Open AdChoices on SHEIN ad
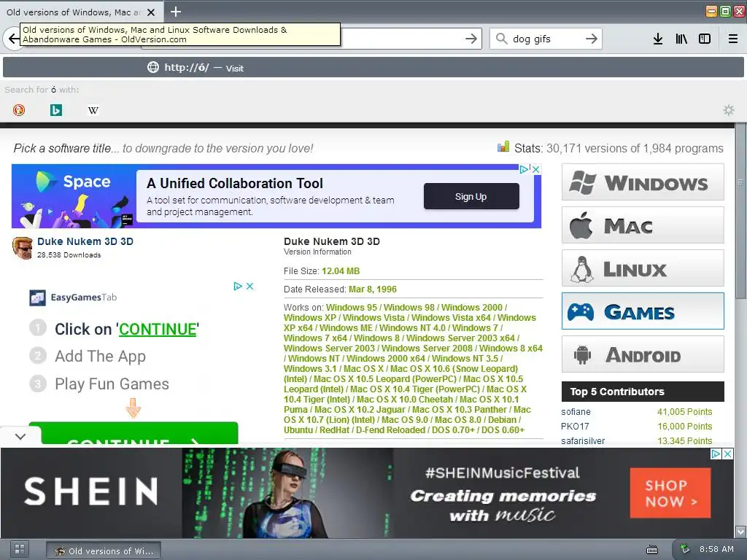The width and height of the screenshot is (747, 560). point(716,454)
